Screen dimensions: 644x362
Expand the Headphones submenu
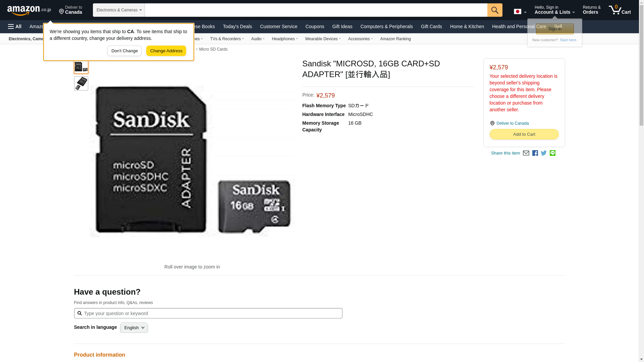coord(285,39)
